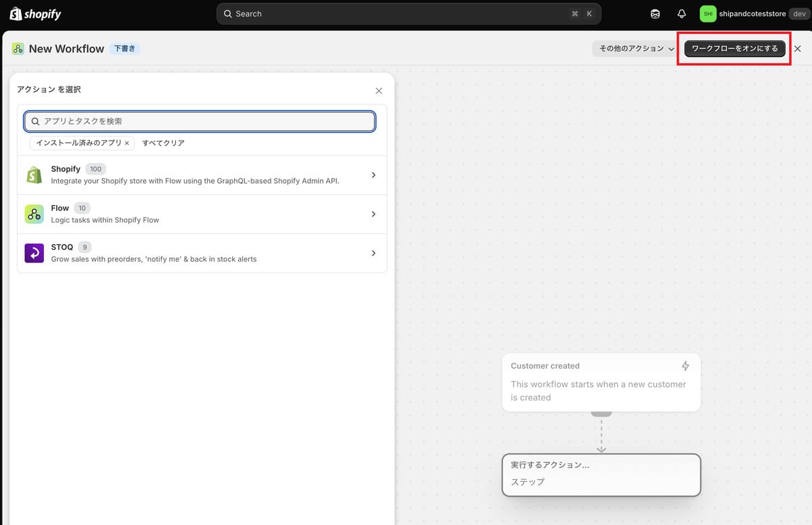This screenshot has width=812, height=525.
Task: Expand the Flow actions chevron
Action: coord(374,214)
